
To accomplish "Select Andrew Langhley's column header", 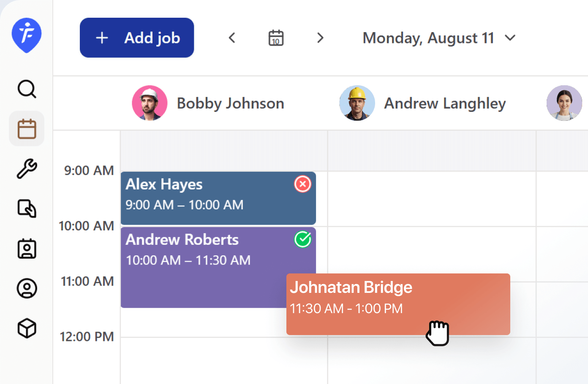I will tap(444, 103).
